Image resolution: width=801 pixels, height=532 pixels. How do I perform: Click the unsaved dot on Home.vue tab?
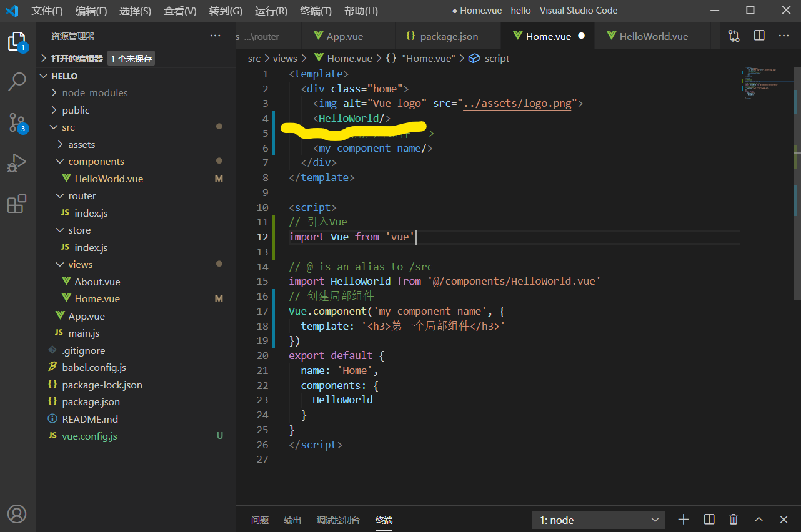582,36
